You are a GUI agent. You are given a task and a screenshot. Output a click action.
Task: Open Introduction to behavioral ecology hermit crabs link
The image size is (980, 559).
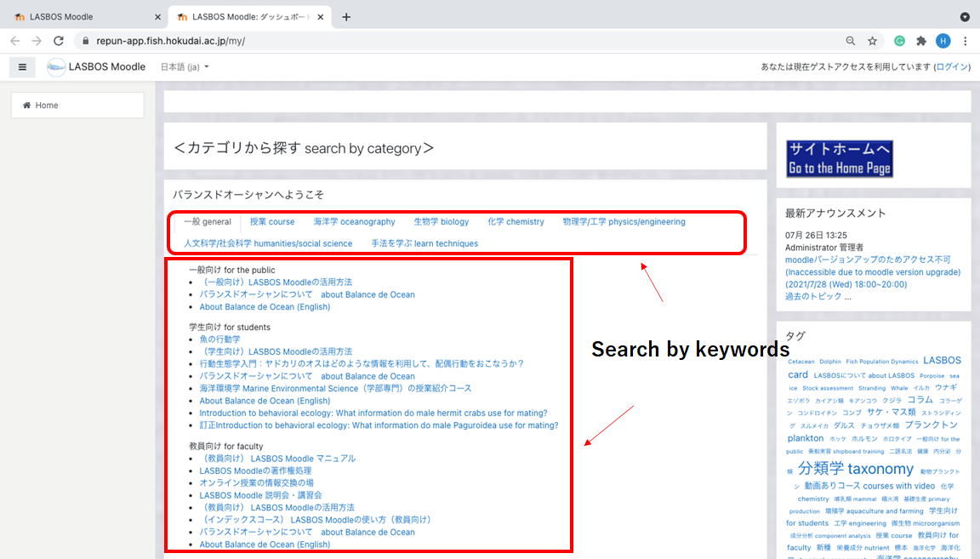pyautogui.click(x=373, y=414)
